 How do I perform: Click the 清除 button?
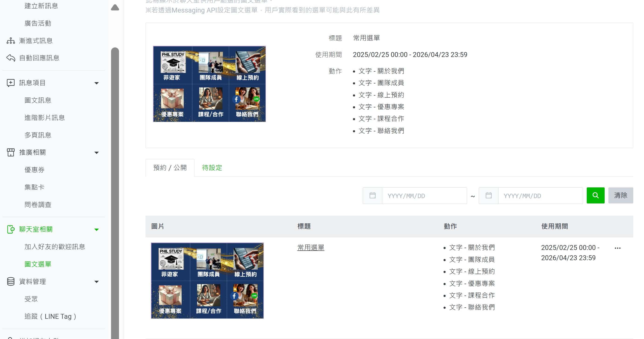point(620,196)
